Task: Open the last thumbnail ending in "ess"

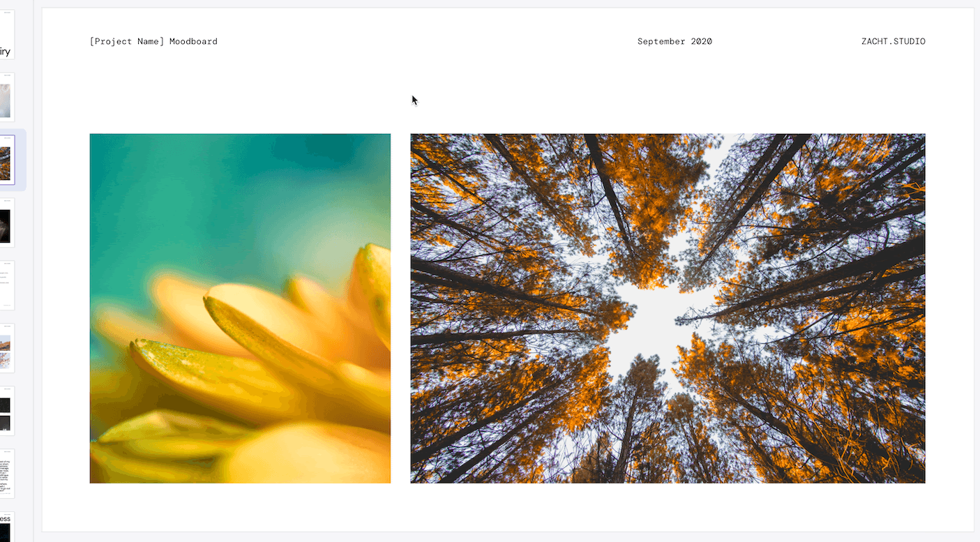Action: 6,527
